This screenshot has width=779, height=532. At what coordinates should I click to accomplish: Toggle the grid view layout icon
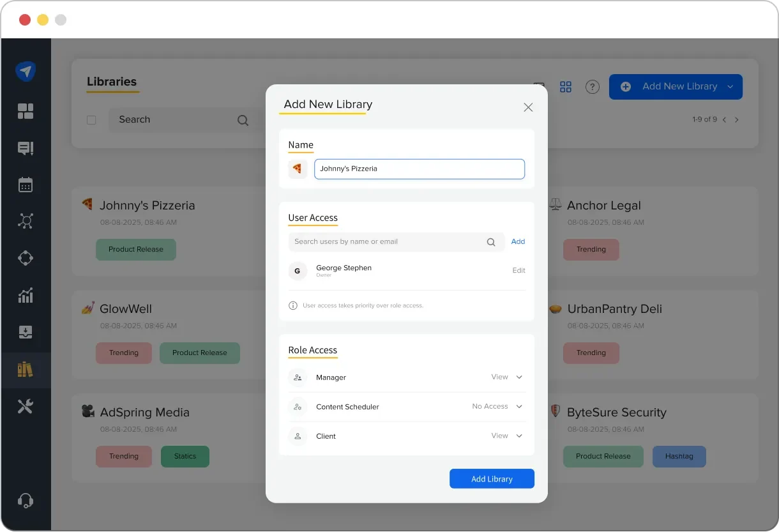click(566, 86)
